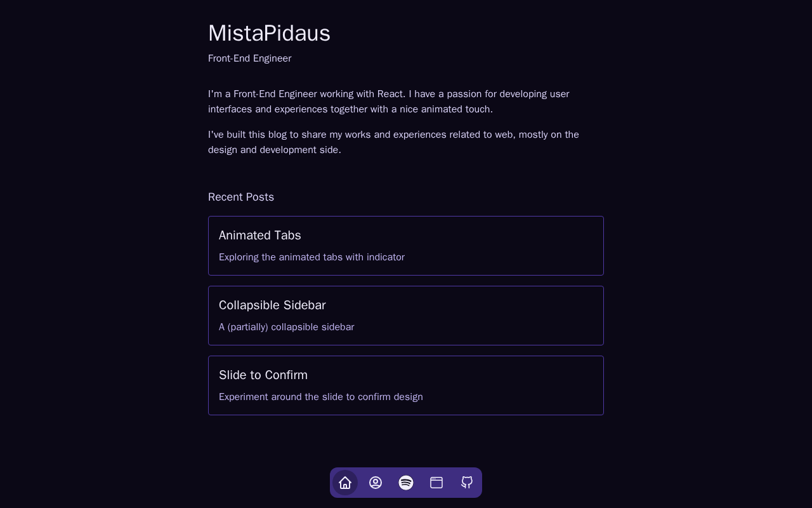Open the Animated Tabs post title

click(x=260, y=236)
